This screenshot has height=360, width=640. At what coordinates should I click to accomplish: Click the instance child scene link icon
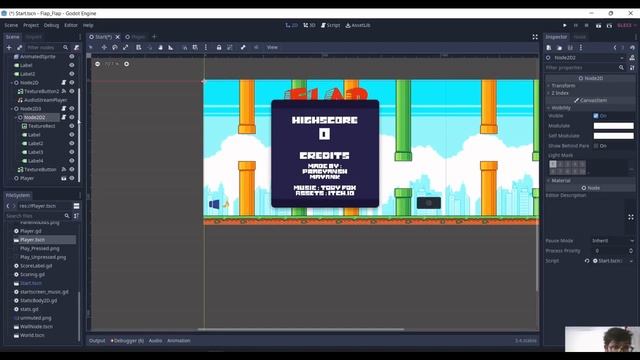[x=19, y=47]
